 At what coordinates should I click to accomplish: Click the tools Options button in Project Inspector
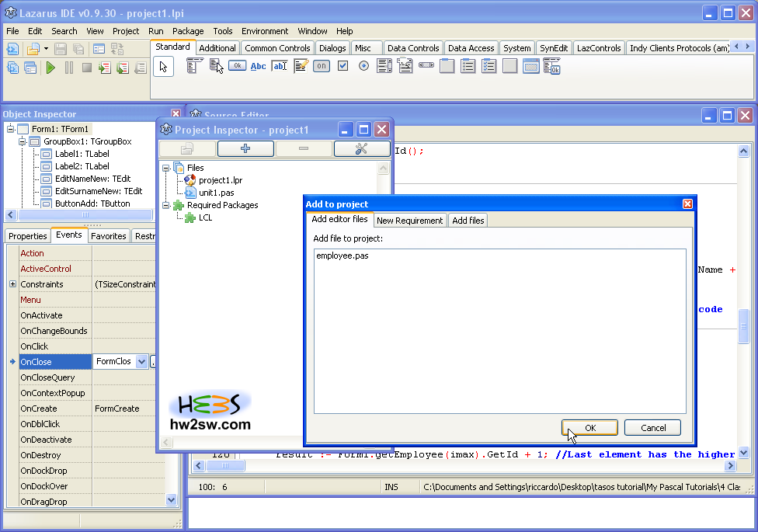[x=362, y=148]
